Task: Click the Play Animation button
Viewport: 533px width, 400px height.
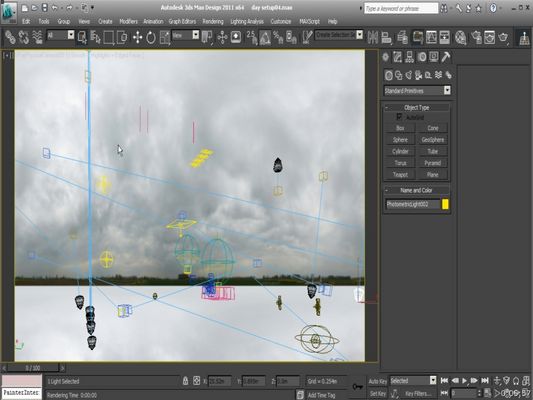Action: [x=464, y=381]
